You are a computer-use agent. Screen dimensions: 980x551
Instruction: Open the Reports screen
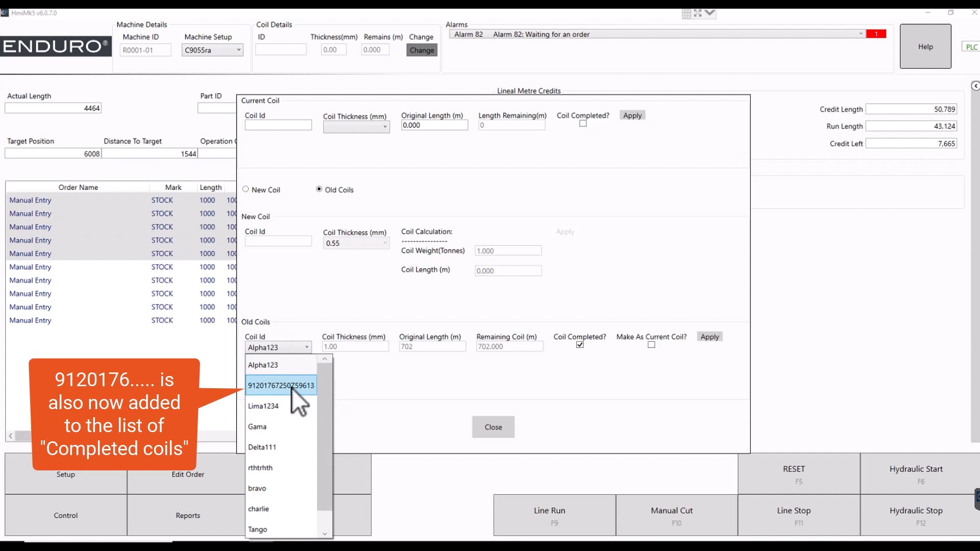[187, 515]
